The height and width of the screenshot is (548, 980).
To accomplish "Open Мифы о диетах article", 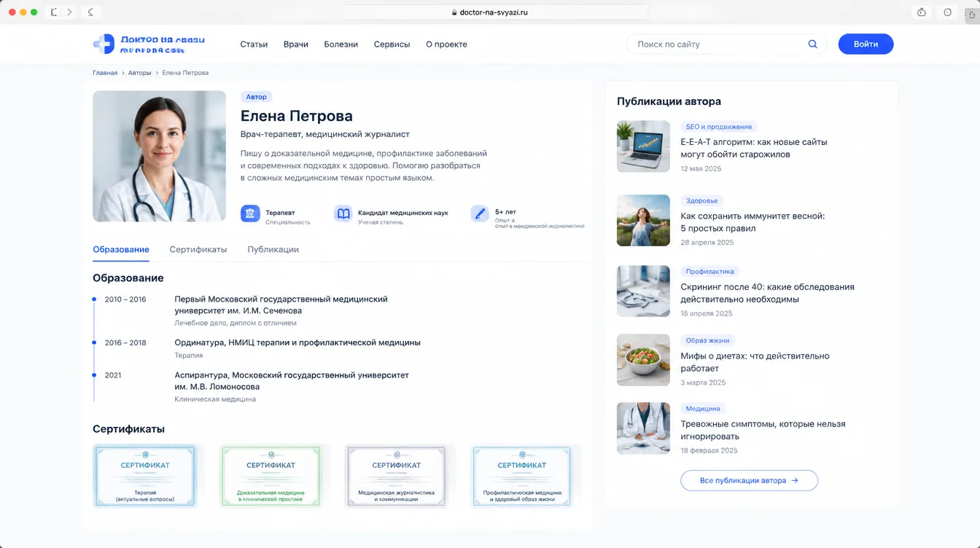I will click(755, 362).
